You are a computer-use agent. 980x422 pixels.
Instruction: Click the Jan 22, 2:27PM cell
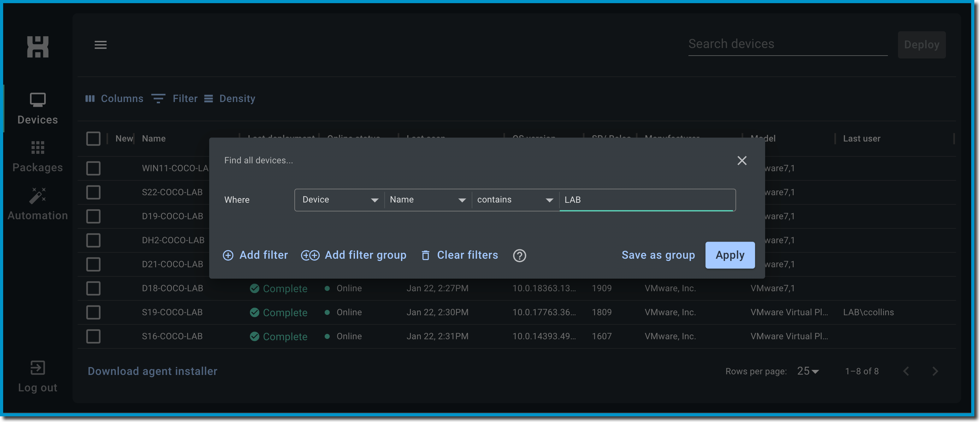[x=437, y=288]
